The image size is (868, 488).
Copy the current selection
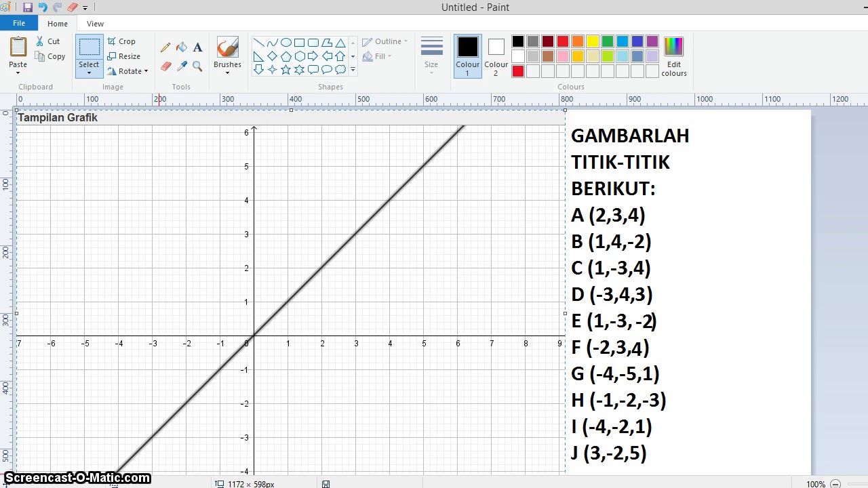point(51,56)
